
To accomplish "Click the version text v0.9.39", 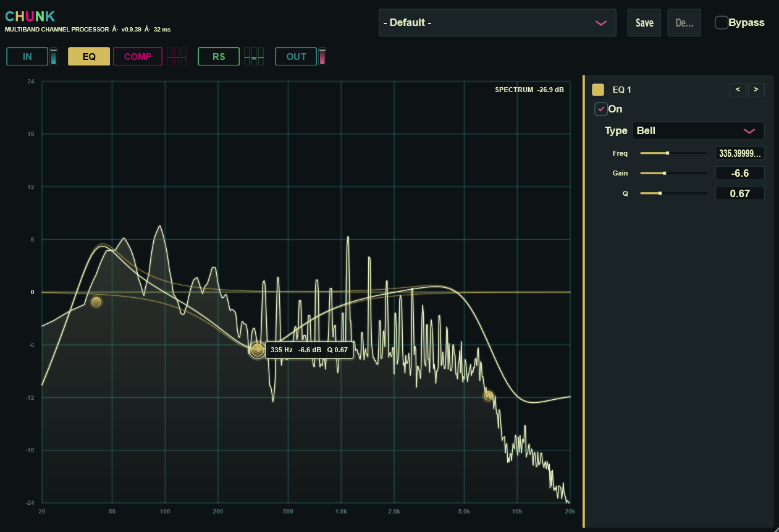I will tap(132, 29).
